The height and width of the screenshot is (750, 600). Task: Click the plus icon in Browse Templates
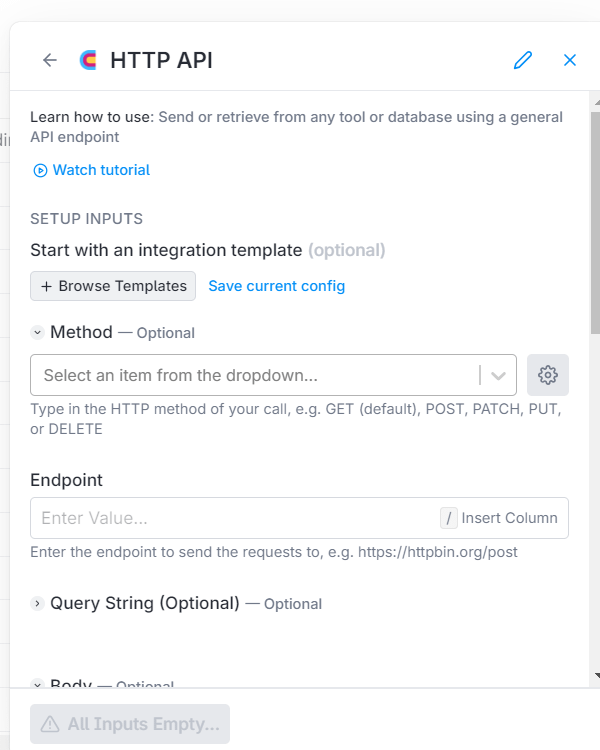pyautogui.click(x=46, y=286)
